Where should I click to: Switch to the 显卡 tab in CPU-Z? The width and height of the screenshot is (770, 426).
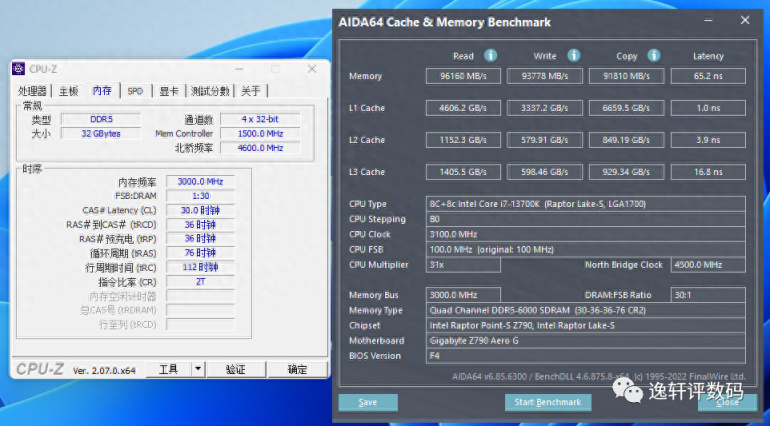click(168, 91)
